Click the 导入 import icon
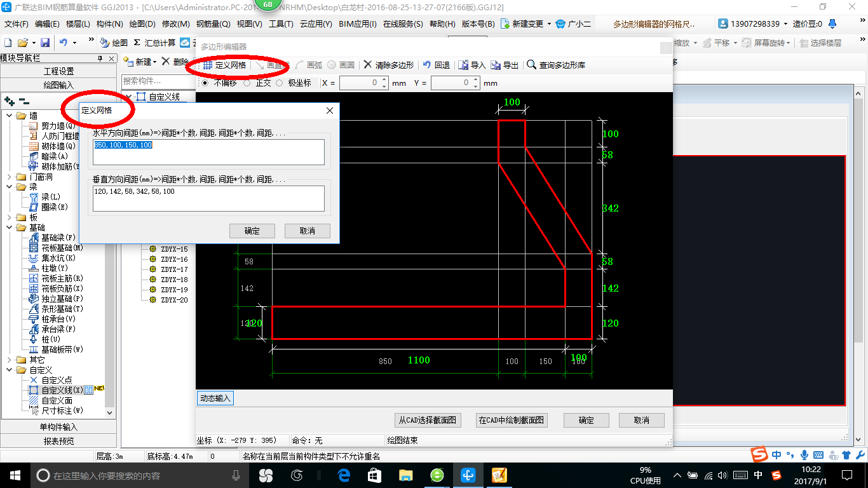Image resolution: width=868 pixels, height=488 pixels. pyautogui.click(x=463, y=65)
